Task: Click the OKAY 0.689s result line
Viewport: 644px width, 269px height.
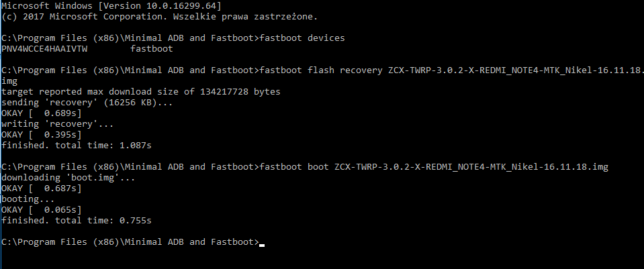Action: (x=42, y=113)
